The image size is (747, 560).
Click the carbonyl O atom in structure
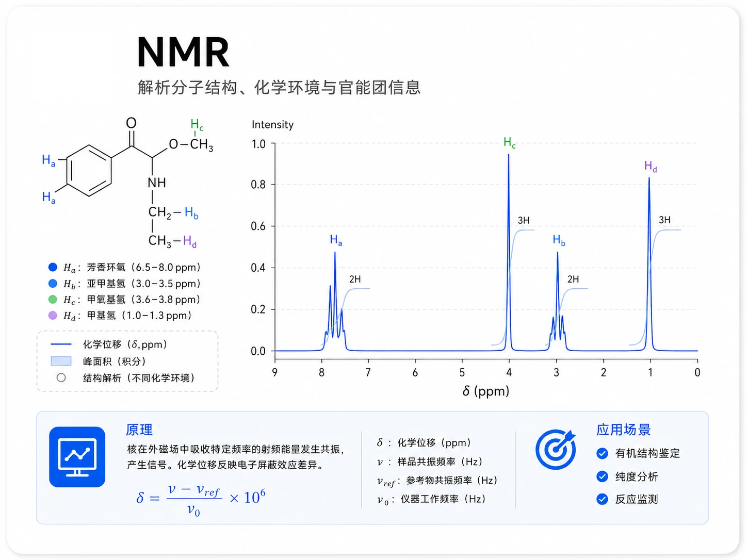[132, 123]
